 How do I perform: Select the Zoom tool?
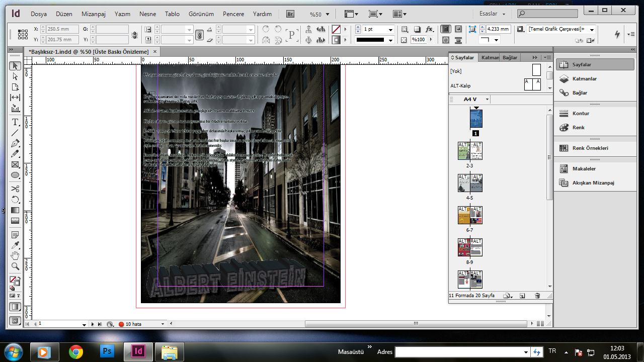point(15,266)
